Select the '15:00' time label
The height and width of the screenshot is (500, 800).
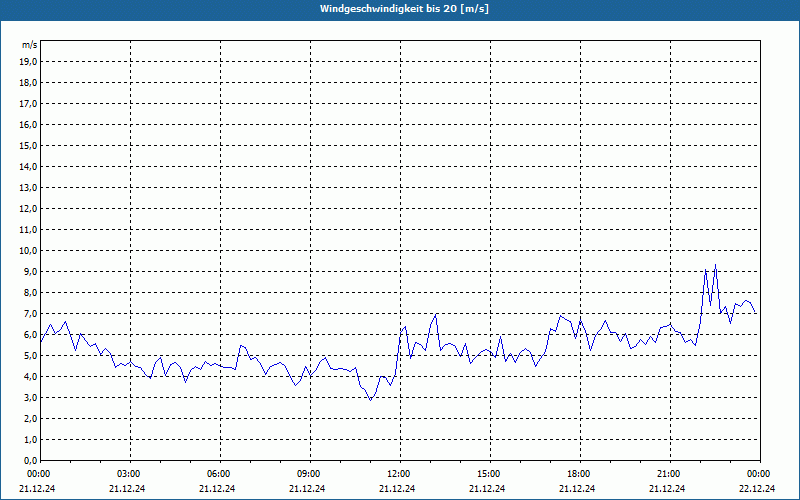tap(490, 474)
